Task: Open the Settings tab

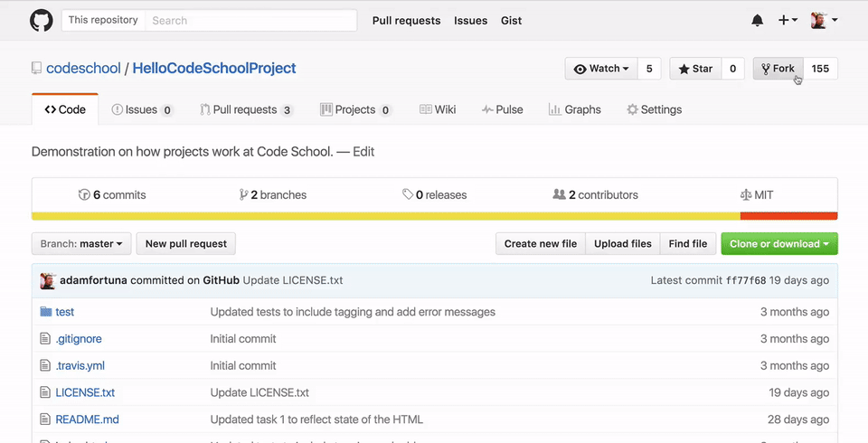Action: coord(655,109)
